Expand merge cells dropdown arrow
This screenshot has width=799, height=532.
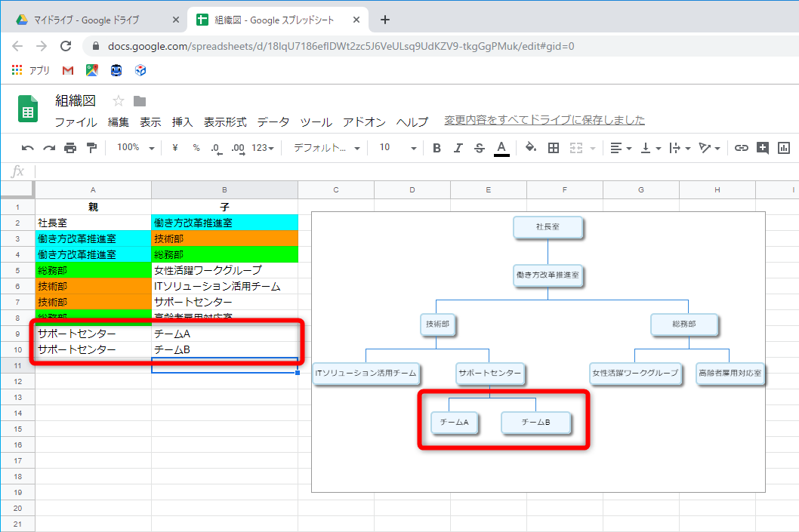coord(593,148)
